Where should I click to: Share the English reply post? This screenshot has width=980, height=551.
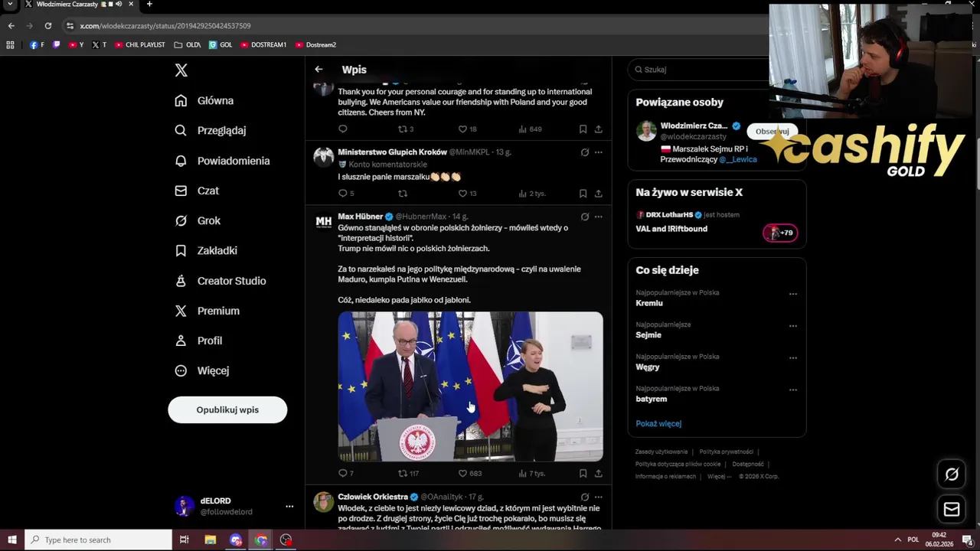click(x=599, y=129)
